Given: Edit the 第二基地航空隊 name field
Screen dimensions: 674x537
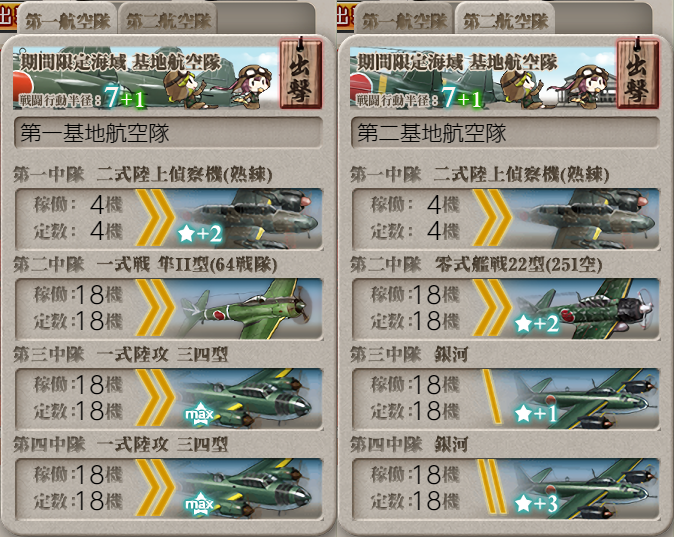Looking at the screenshot, I should pyautogui.click(x=505, y=133).
